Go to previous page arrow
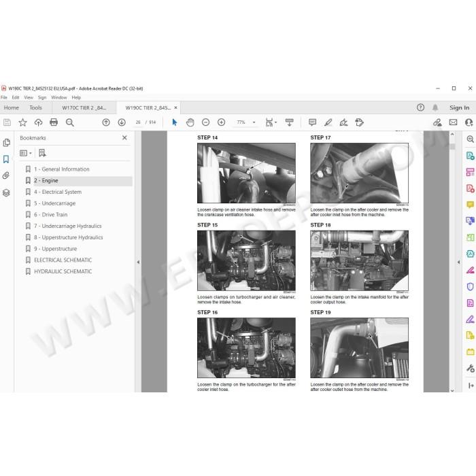Screen dimensions: 476x476 click(x=106, y=122)
